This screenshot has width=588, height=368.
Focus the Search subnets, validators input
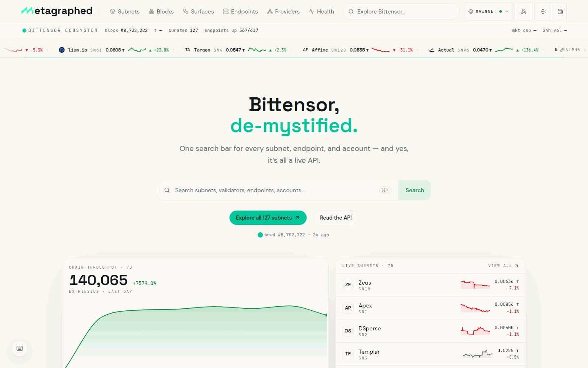point(278,190)
